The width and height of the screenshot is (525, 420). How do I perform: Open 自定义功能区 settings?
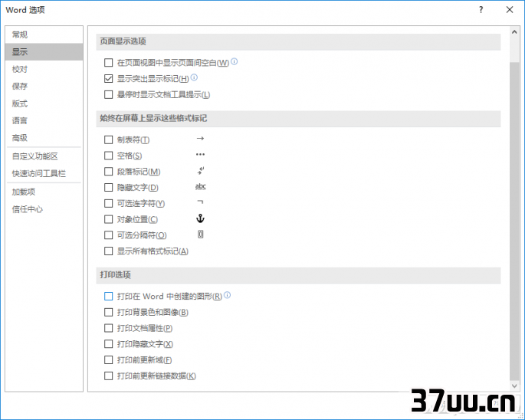pyautogui.click(x=44, y=156)
